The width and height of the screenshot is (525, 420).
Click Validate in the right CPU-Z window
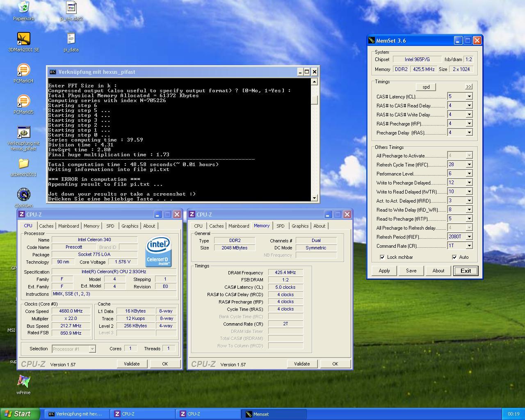pyautogui.click(x=302, y=364)
